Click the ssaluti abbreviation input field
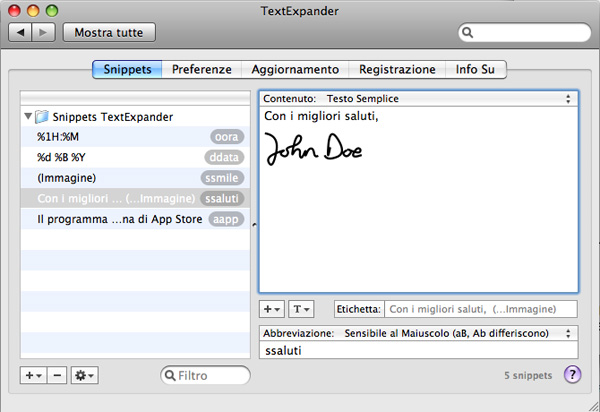The width and height of the screenshot is (600, 412). (x=419, y=350)
